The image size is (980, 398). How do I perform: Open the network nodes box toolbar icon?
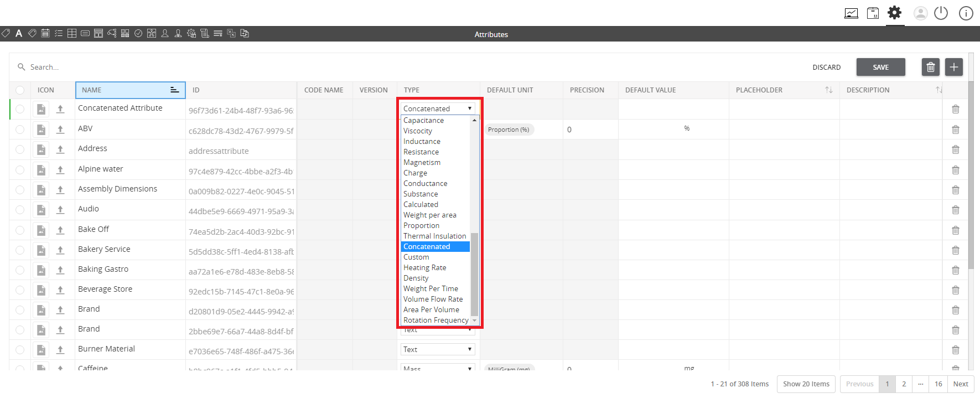(152, 34)
